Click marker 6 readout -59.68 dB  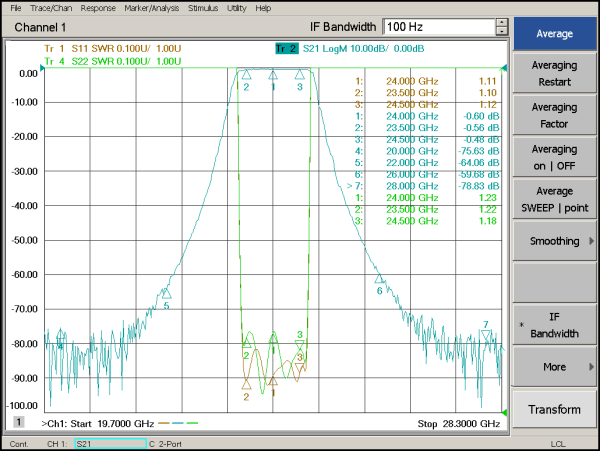click(x=479, y=174)
